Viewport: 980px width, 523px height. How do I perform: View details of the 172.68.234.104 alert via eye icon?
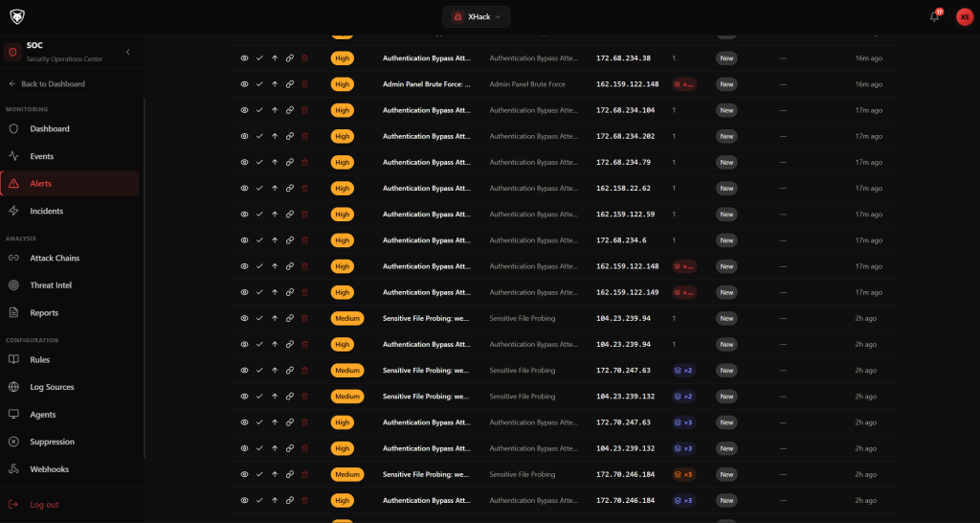coord(244,110)
